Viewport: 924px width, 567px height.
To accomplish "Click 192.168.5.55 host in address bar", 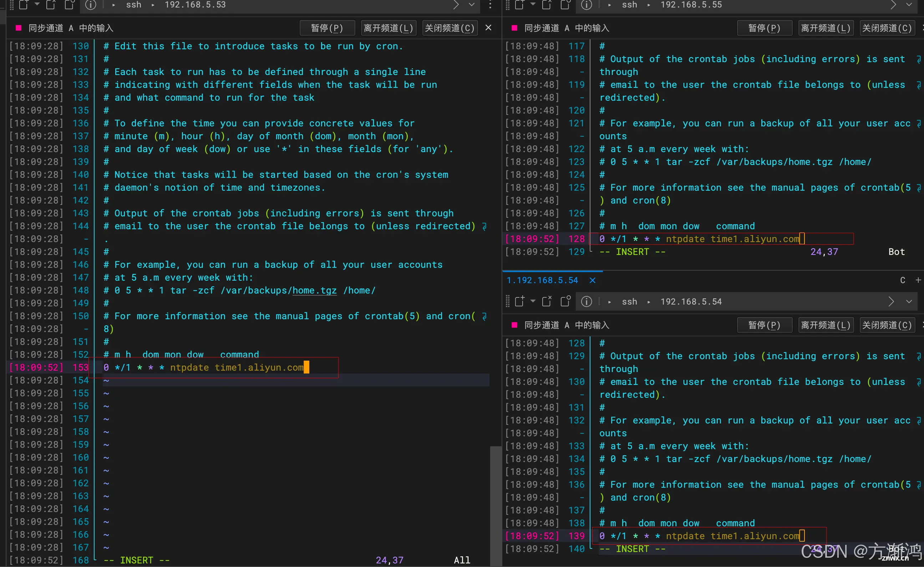I will [x=691, y=5].
